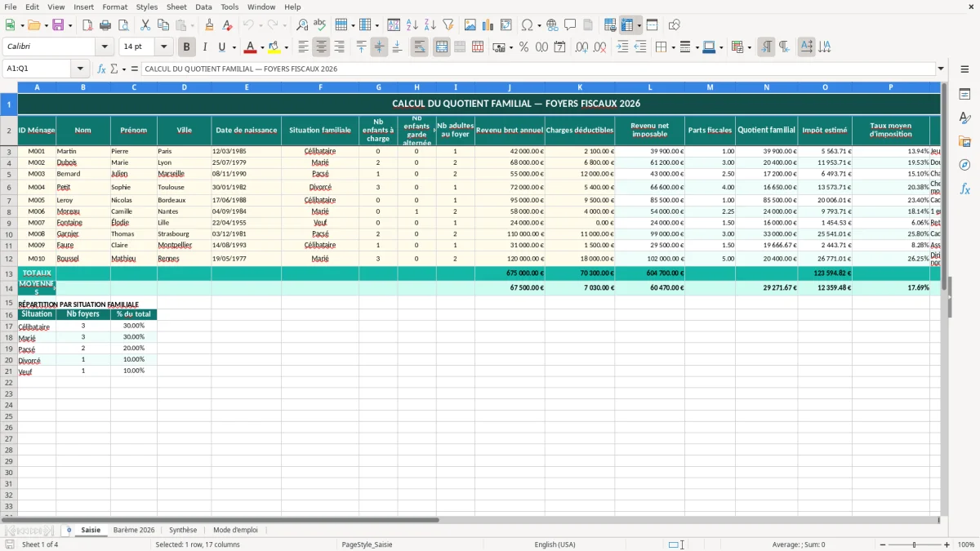Open sidebar Navigator compass icon

964,165
